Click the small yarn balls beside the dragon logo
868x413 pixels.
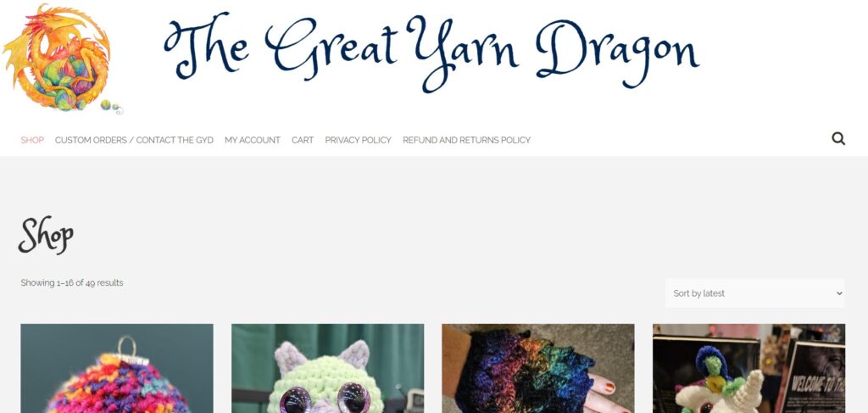coord(111,106)
